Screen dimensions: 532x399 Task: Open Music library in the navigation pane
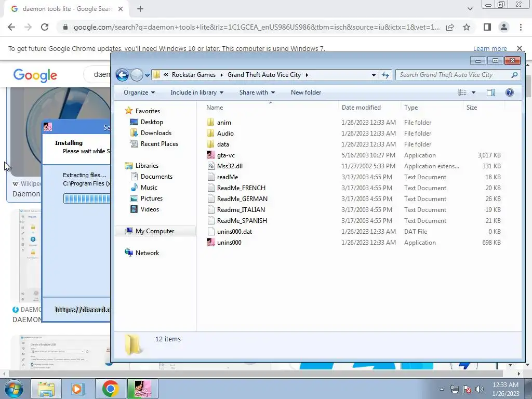(149, 187)
